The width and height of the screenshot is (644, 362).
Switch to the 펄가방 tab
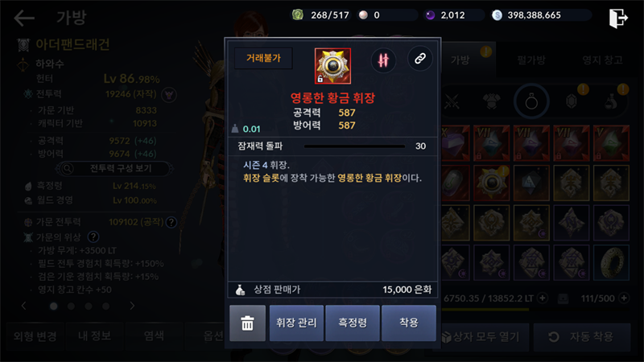531,60
